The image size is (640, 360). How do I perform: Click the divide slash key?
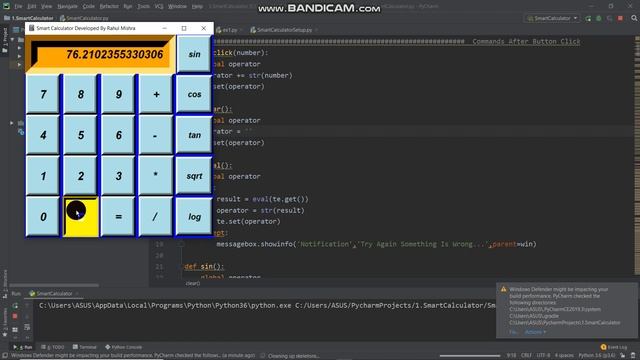156,216
